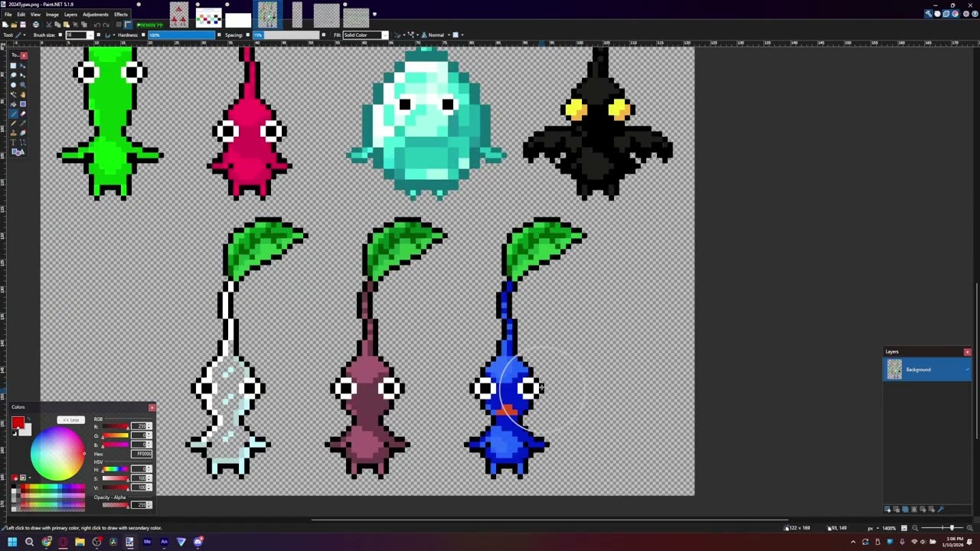Viewport: 980px width, 551px height.
Task: Select the Pencil tool
Action: pyautogui.click(x=13, y=123)
